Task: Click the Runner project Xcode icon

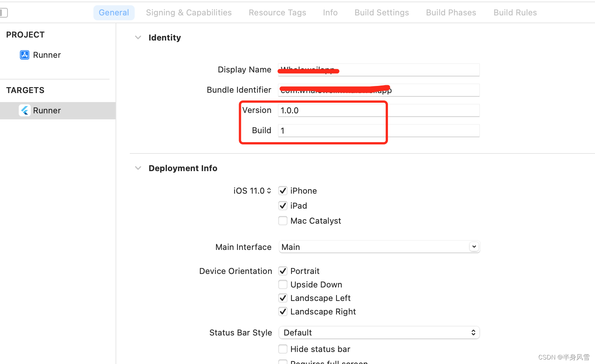Action: click(x=24, y=55)
